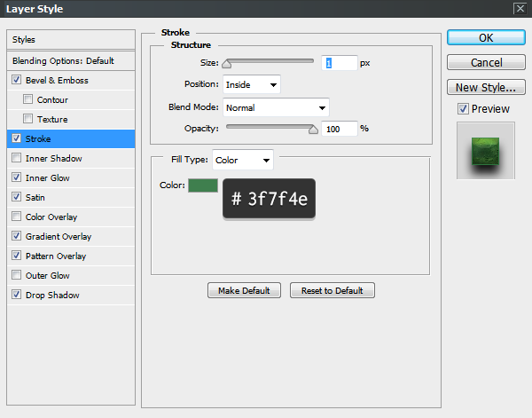Toggle the Gradient Overlay checkbox
The height and width of the screenshot is (418, 532).
pos(16,236)
